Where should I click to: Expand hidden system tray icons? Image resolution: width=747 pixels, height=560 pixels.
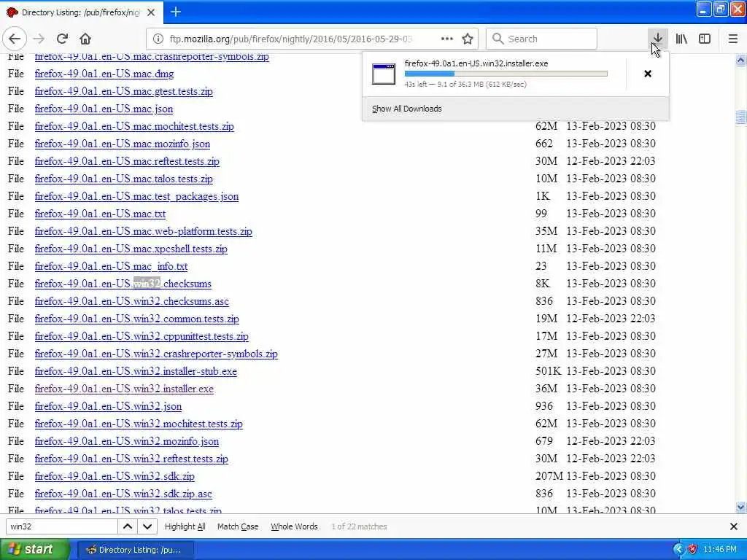point(678,549)
